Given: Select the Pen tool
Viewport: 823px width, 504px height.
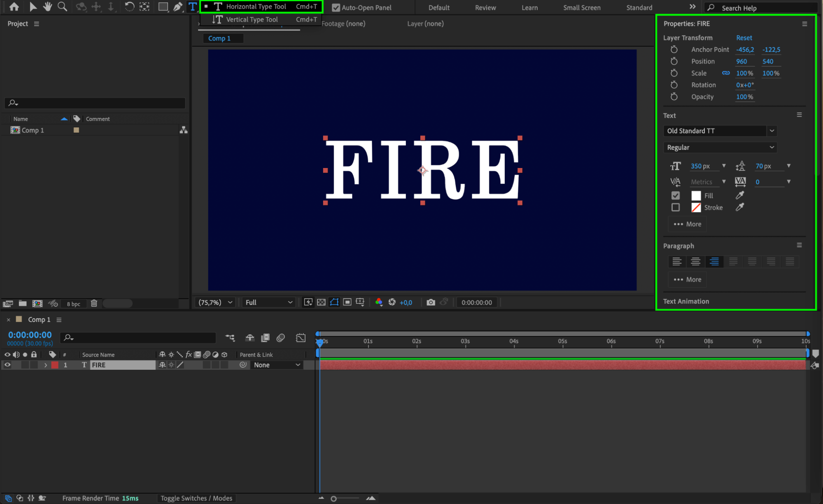Looking at the screenshot, I should coord(178,7).
